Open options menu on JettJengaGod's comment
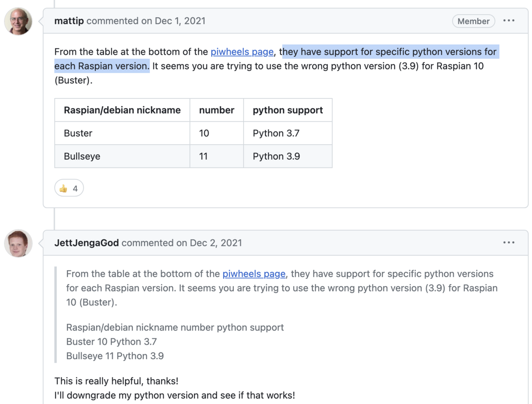 tap(509, 243)
